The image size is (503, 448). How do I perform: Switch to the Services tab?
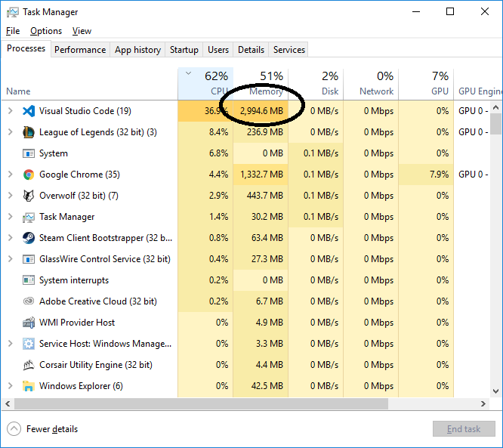[289, 50]
